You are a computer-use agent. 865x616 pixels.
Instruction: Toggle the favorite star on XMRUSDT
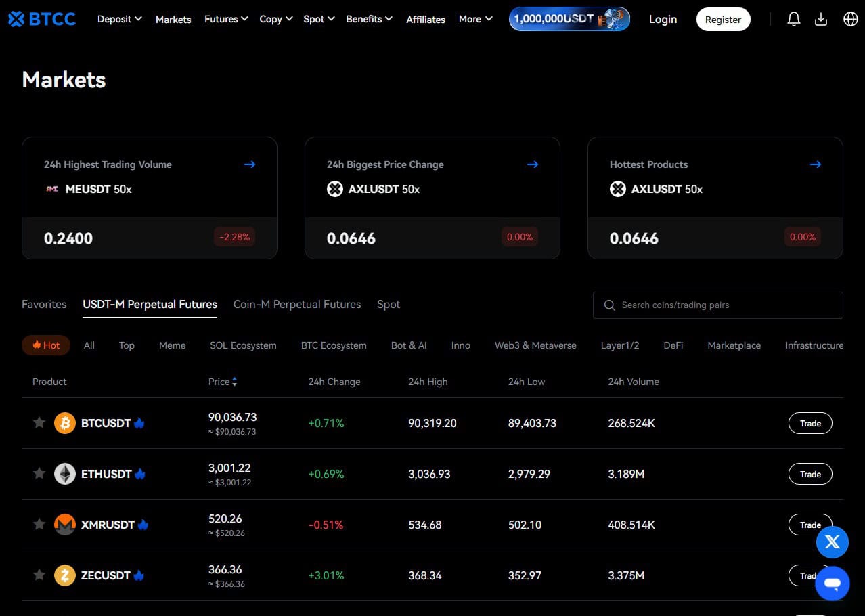(39, 524)
